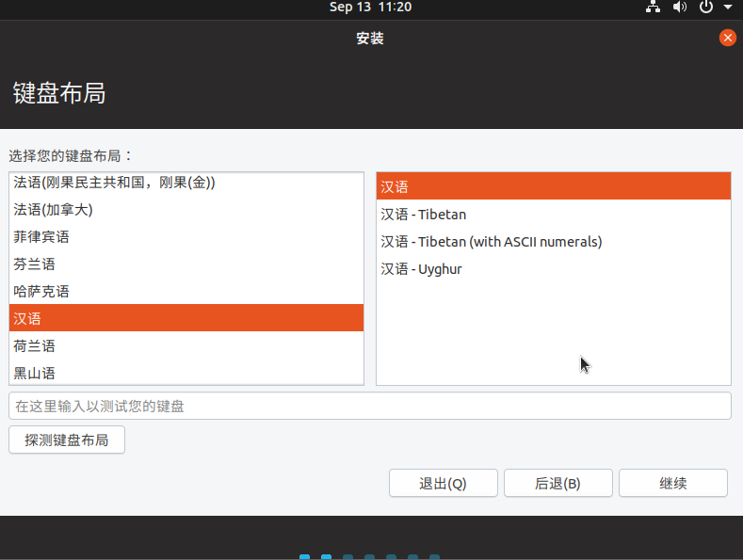Choose 芬兰语 keyboard layout

(x=186, y=264)
